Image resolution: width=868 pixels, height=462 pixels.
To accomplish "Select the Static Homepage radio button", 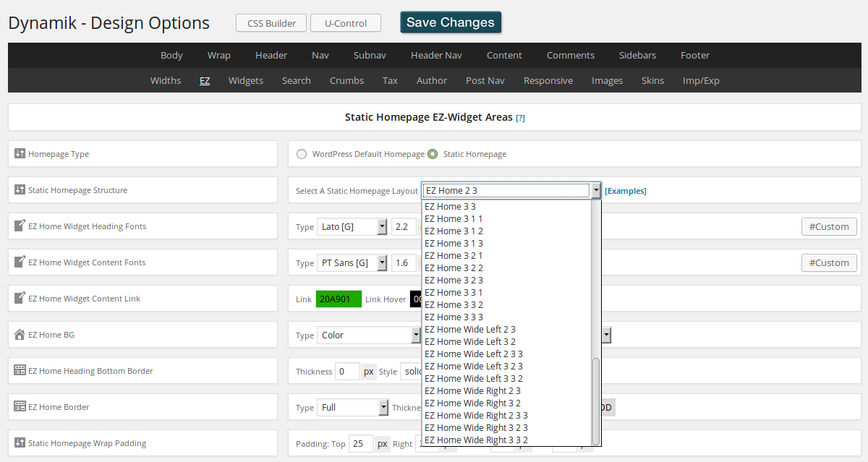I will (x=433, y=154).
